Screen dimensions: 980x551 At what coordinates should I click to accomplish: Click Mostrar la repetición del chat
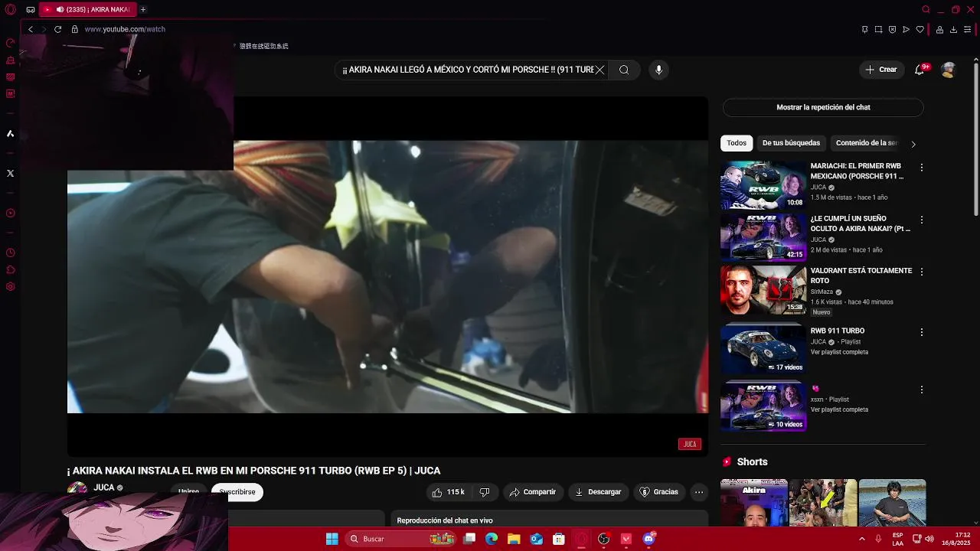[823, 107]
